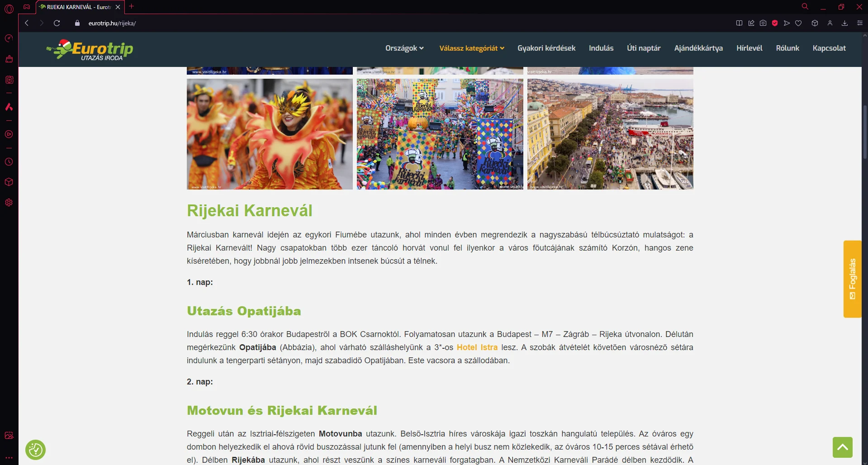868x465 pixels.
Task: Click the green scroll-to-top arrow button
Action: coord(842,447)
